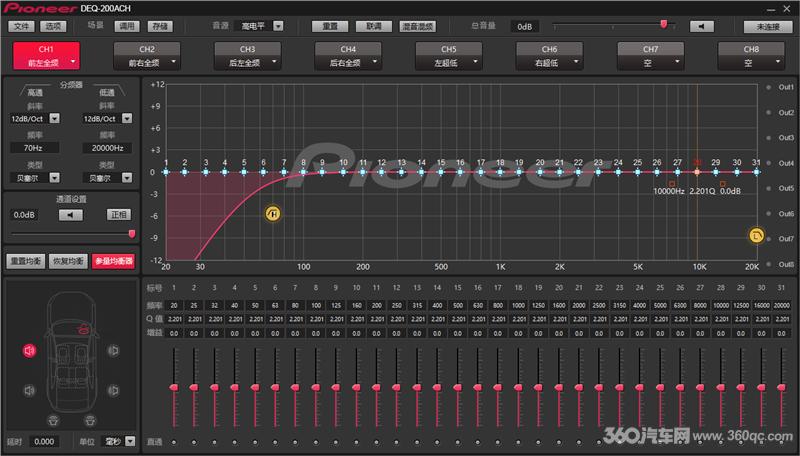Select EQ band point 5 on the curve
The width and height of the screenshot is (800, 456).
(x=244, y=172)
